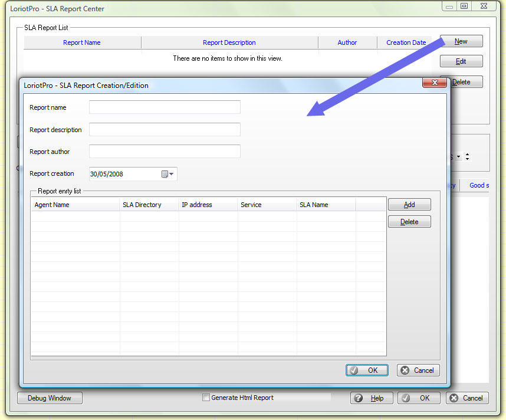Viewport: 506px width, 420px height.
Task: Confirm the SLA Report Creation dialog with OK
Action: pyautogui.click(x=367, y=370)
